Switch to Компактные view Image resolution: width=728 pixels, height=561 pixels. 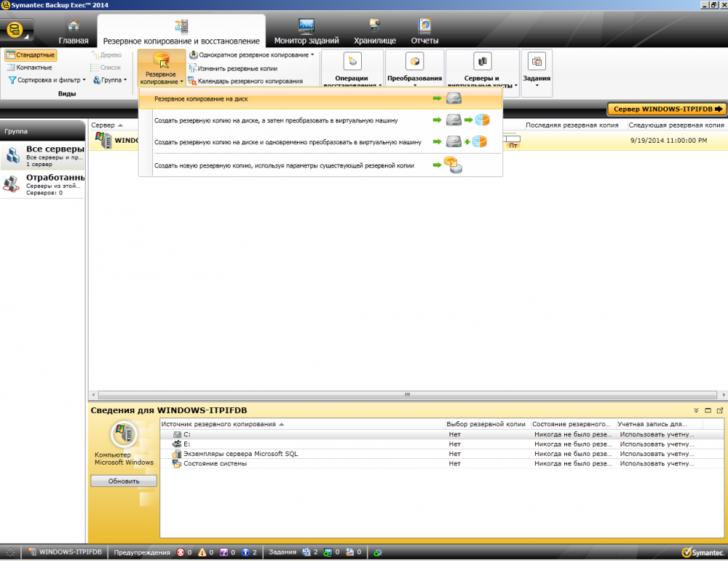coord(29,68)
